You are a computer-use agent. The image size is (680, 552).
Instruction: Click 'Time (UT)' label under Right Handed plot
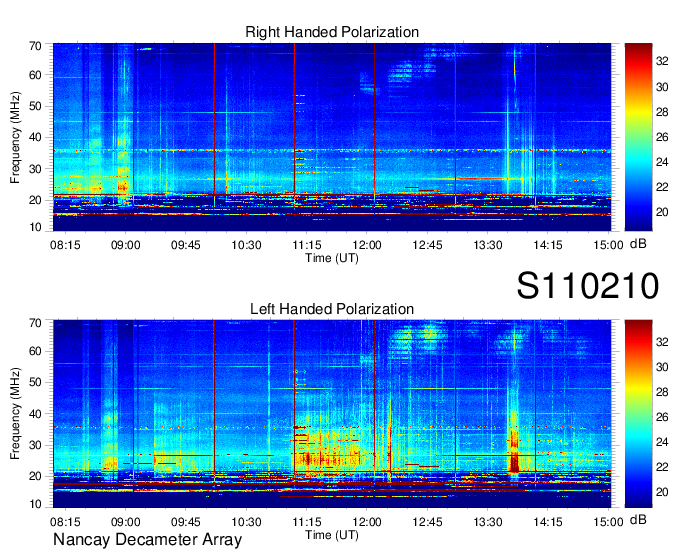click(332, 258)
